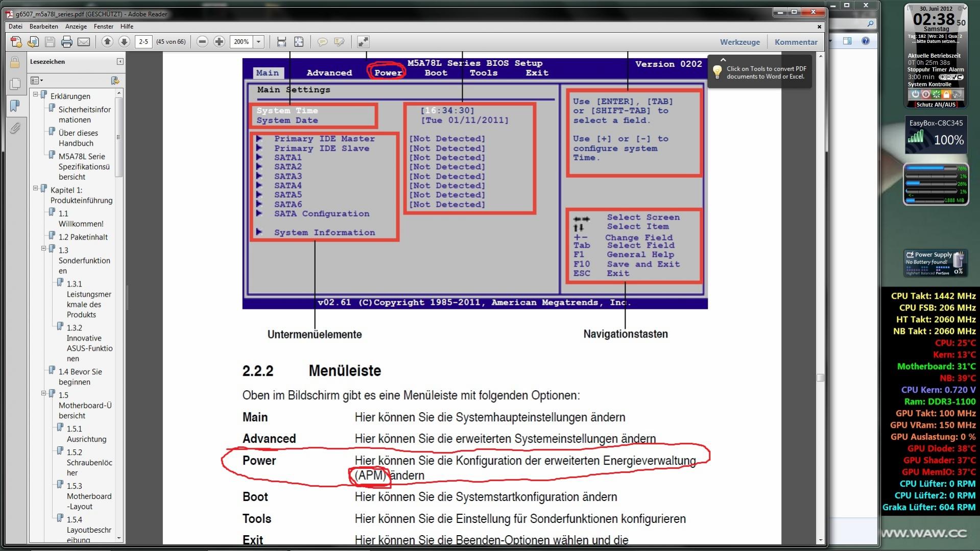Open the Hilfe menu
Screen dimensions: 980x551
[127, 27]
